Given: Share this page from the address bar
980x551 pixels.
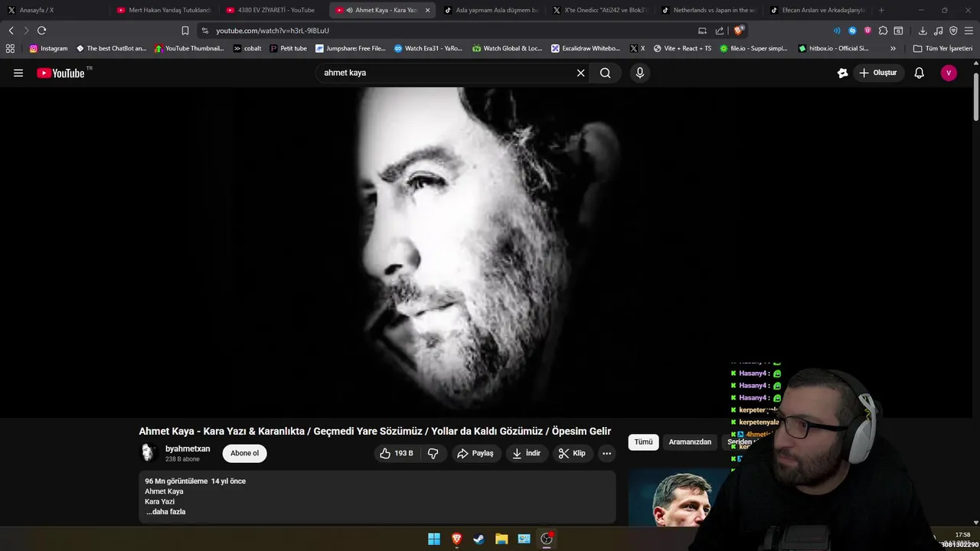Looking at the screenshot, I should click(720, 31).
